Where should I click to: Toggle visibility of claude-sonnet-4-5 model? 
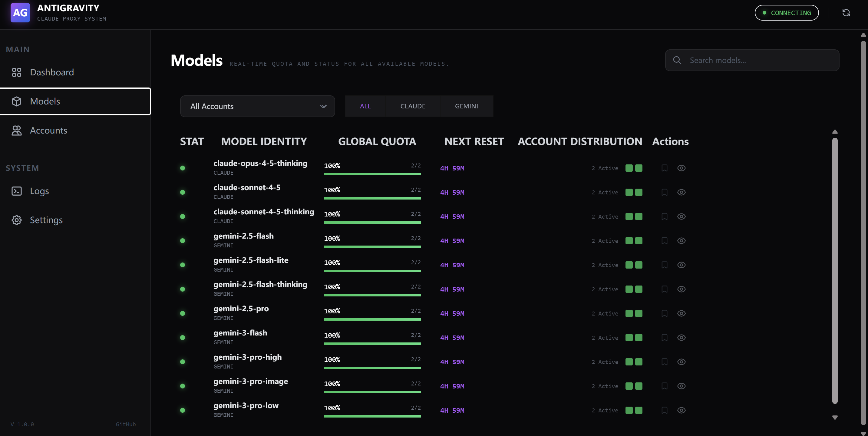[x=681, y=192]
